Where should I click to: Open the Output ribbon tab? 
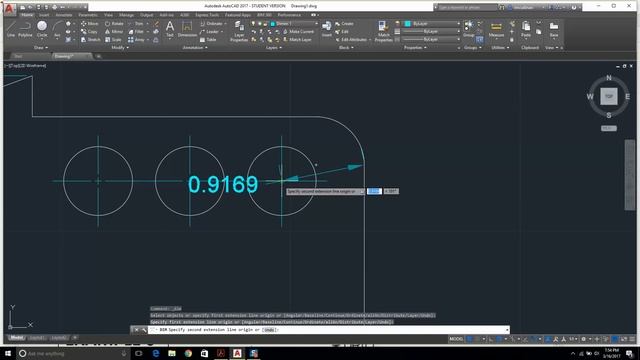[x=147, y=15]
